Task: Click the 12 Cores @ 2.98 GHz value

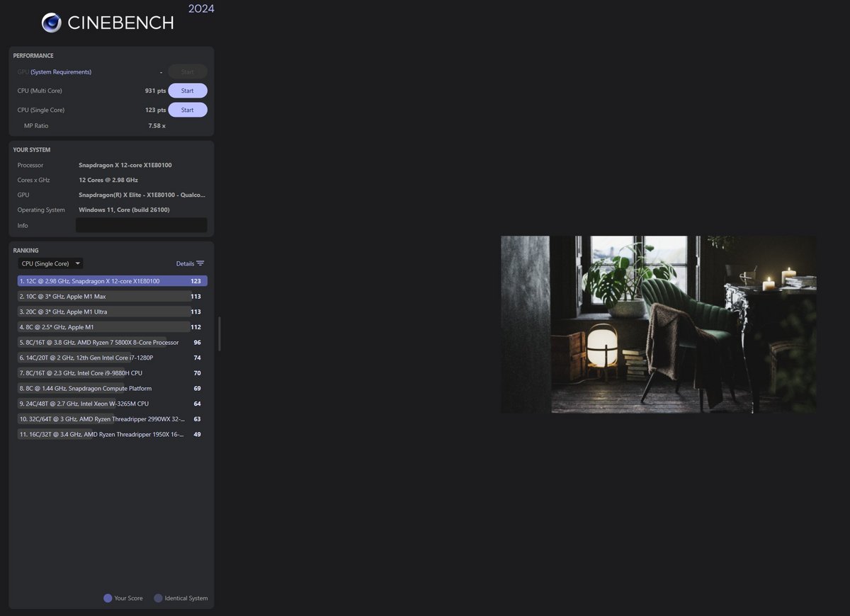Action: click(108, 180)
